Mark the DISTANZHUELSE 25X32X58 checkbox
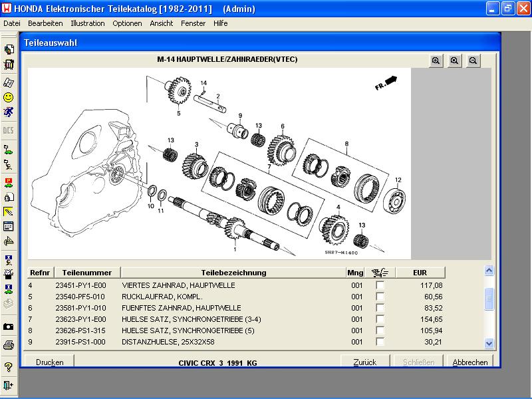 point(380,342)
